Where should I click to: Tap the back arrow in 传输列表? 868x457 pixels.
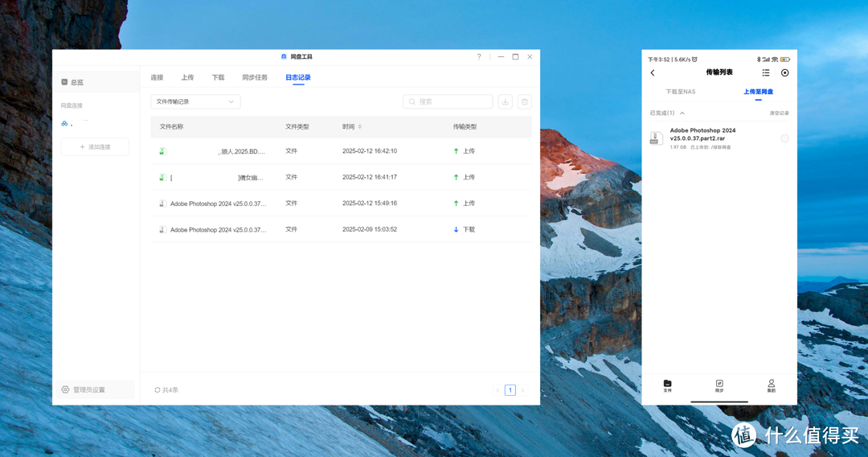(653, 73)
